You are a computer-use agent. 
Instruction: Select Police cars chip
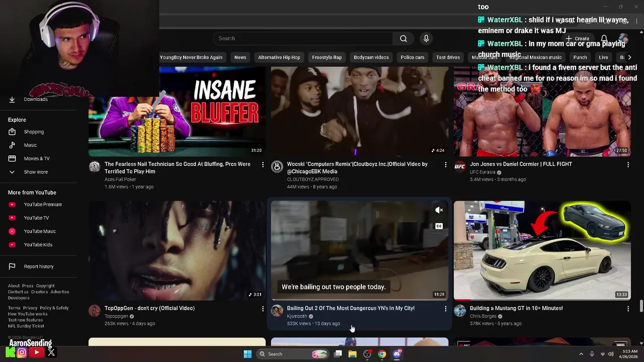click(413, 57)
